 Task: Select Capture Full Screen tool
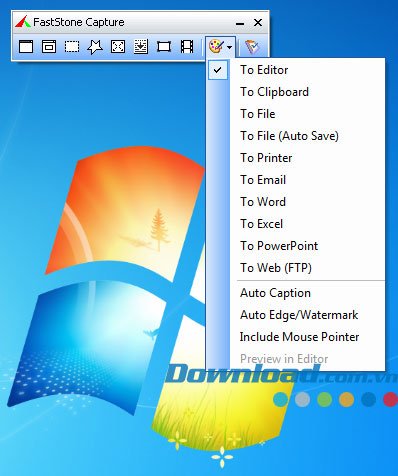click(x=118, y=47)
